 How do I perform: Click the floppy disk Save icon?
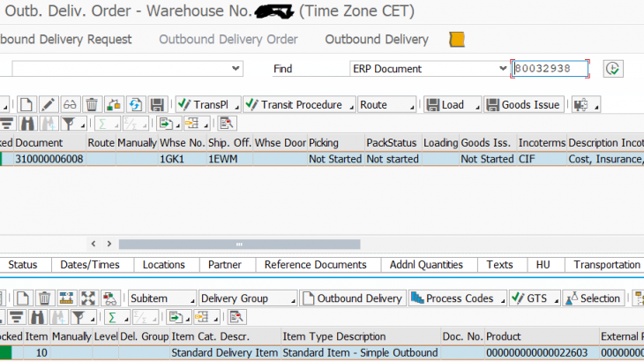157,105
